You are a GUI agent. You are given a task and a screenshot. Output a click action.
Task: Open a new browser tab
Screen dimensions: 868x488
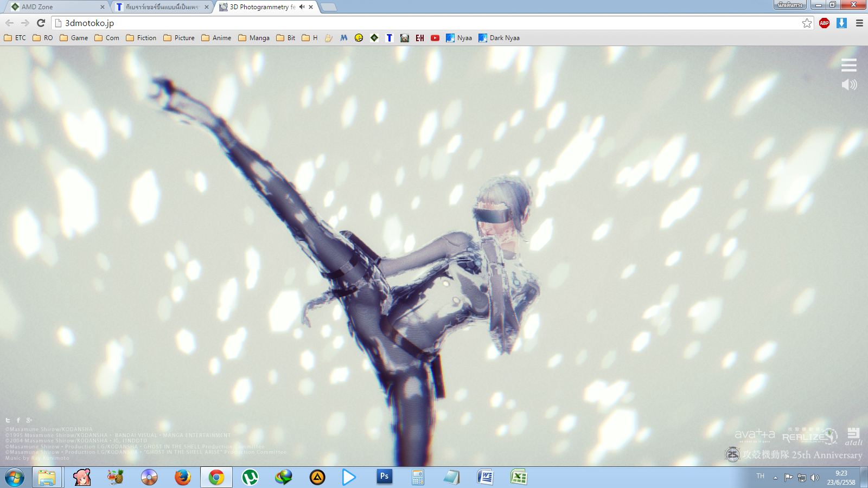[328, 7]
